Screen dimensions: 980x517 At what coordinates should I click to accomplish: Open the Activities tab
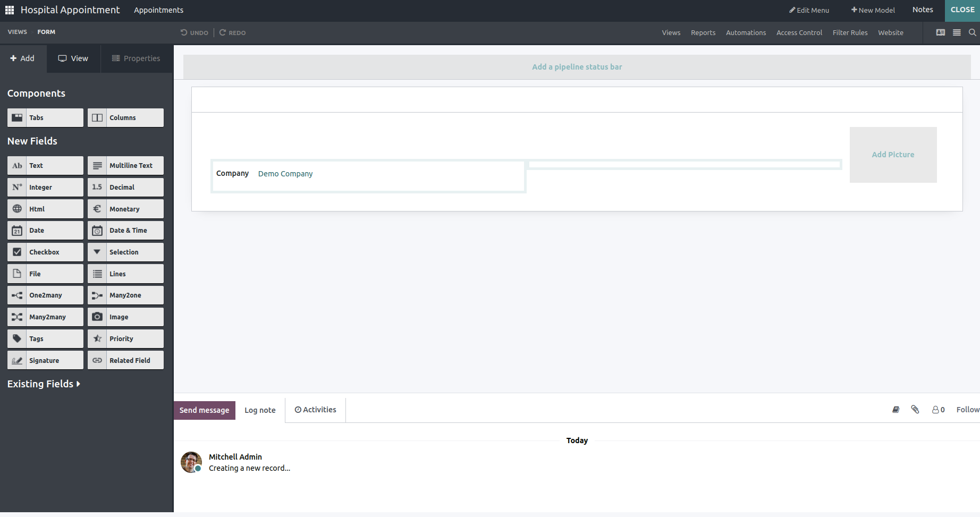(x=316, y=410)
